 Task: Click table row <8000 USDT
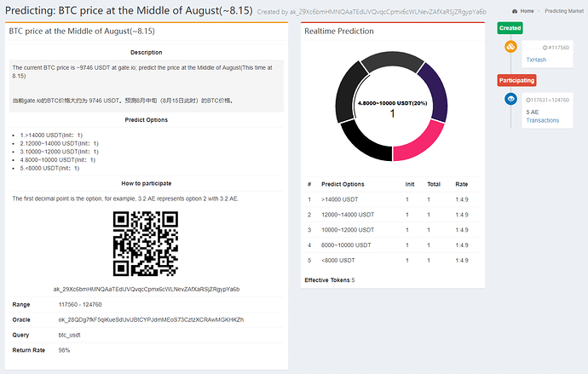392,260
